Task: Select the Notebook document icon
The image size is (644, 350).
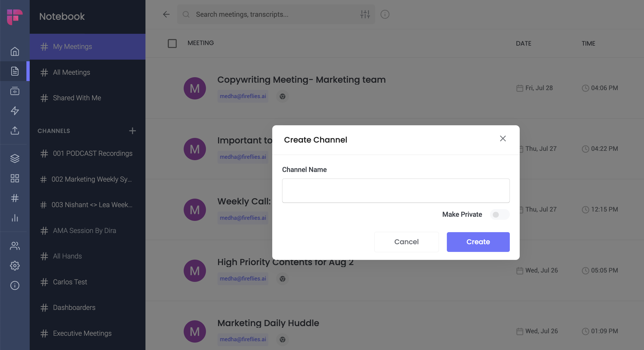Action: (x=15, y=71)
